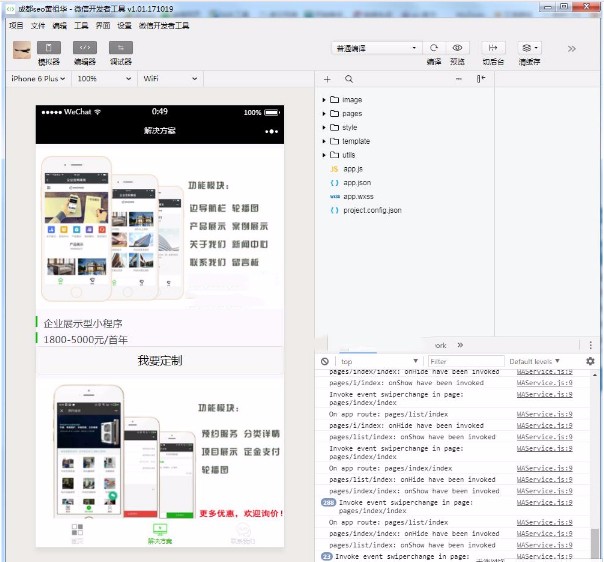Click the clear cache layers icon
604x562 pixels.
(x=529, y=48)
